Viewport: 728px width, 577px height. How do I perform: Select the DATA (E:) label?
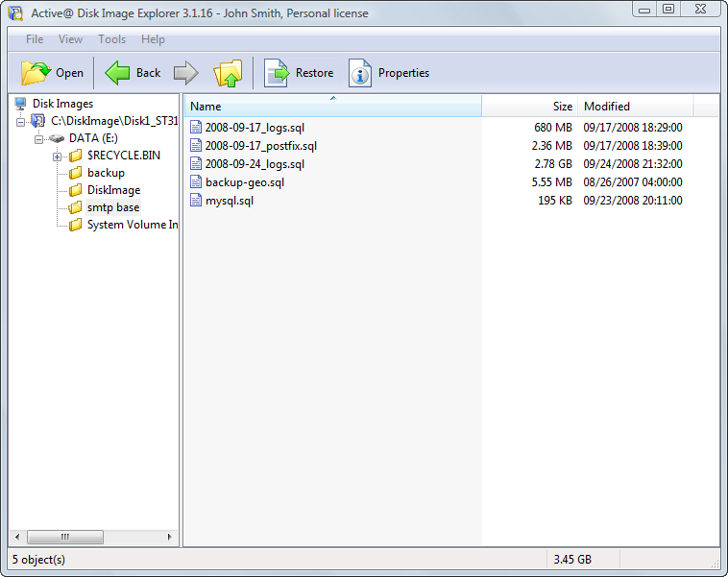(x=93, y=138)
